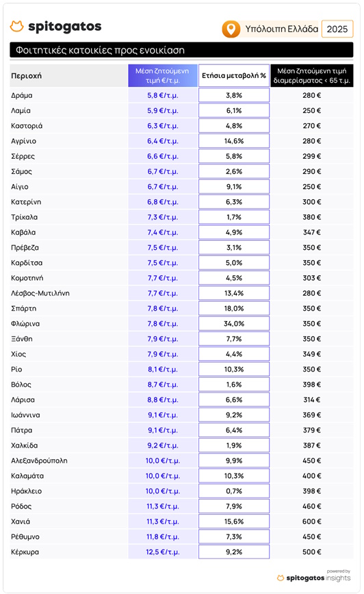
Task: Select the 2025 year box
Action: 337,29
